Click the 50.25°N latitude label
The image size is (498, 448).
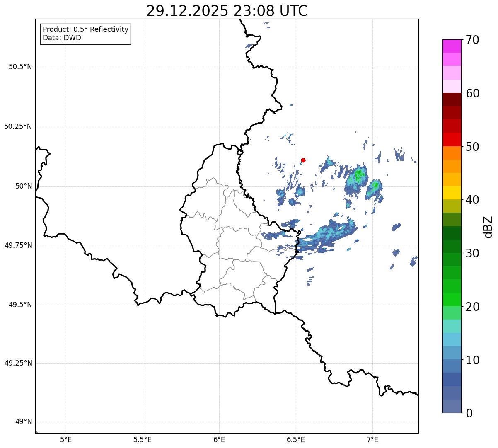(x=18, y=126)
